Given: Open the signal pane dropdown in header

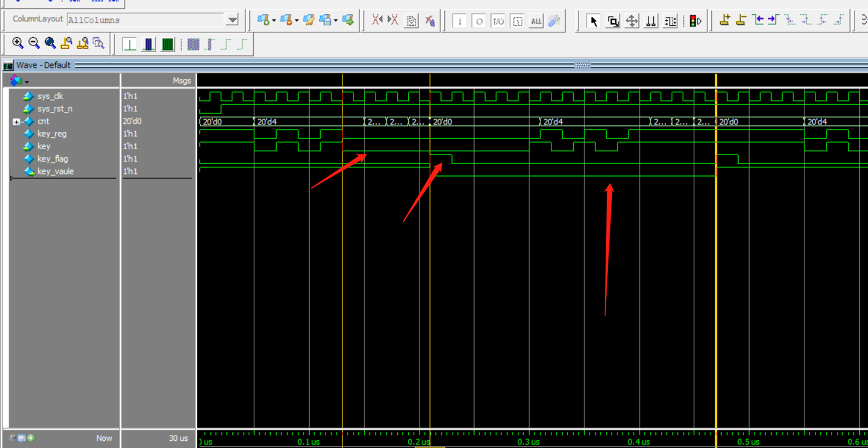Looking at the screenshot, I should [27, 82].
